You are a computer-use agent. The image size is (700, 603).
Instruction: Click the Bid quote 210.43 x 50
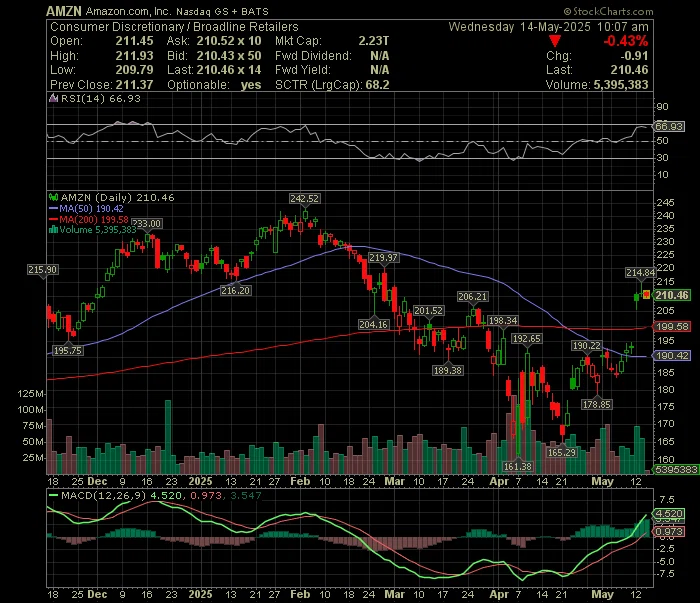[229, 56]
